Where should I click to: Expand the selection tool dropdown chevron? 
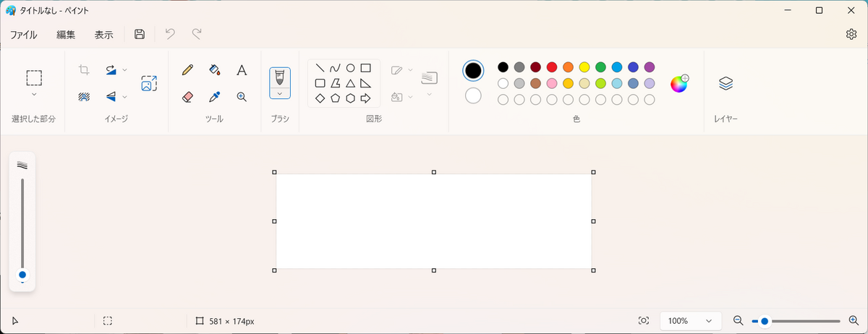(34, 95)
